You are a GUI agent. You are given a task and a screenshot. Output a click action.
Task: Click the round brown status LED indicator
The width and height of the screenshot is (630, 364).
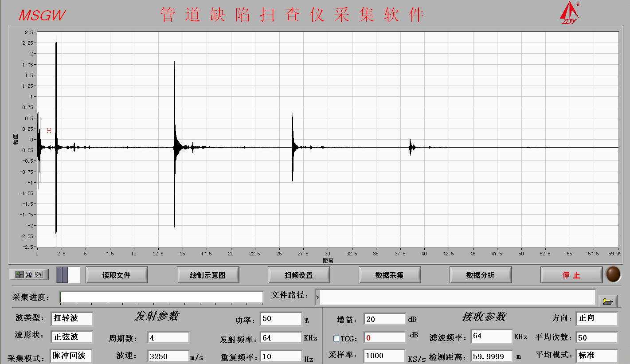click(x=614, y=274)
